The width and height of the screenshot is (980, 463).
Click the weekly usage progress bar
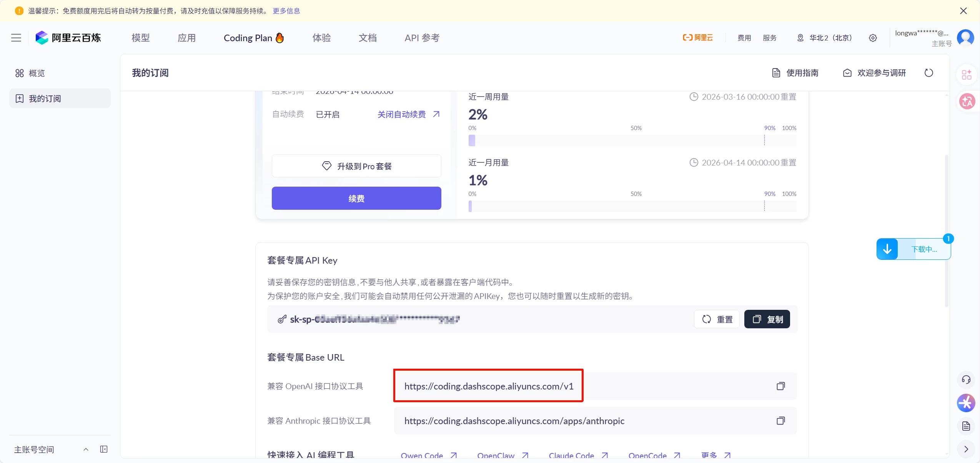632,140
